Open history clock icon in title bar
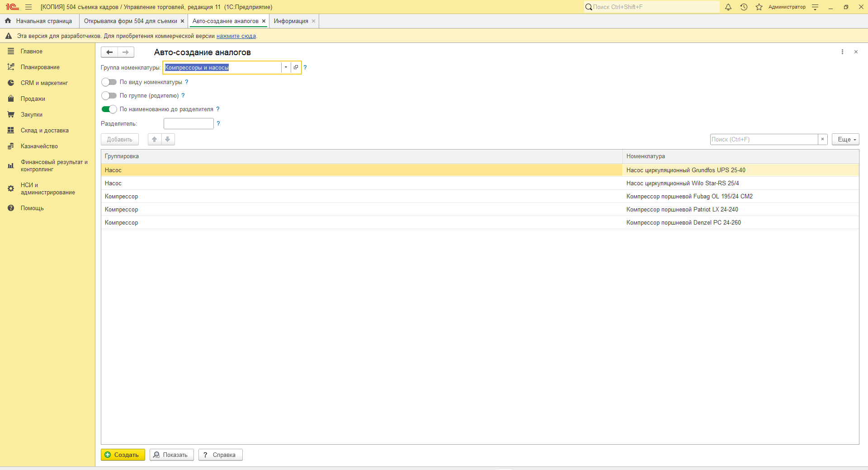The width and height of the screenshot is (868, 470). click(x=744, y=7)
